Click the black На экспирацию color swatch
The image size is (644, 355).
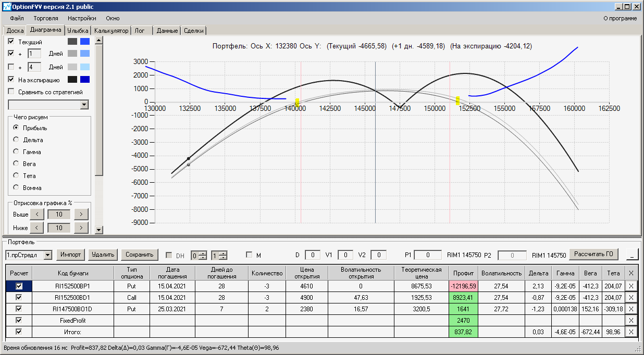72,80
